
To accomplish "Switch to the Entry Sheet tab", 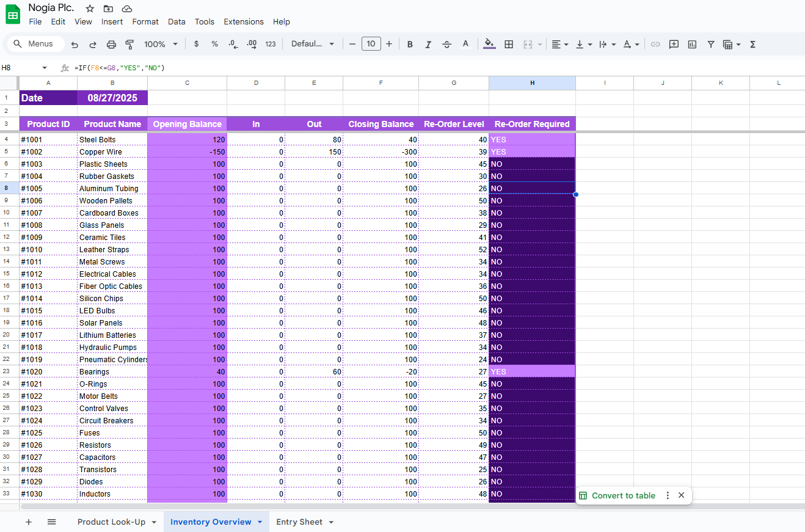I will [x=299, y=522].
